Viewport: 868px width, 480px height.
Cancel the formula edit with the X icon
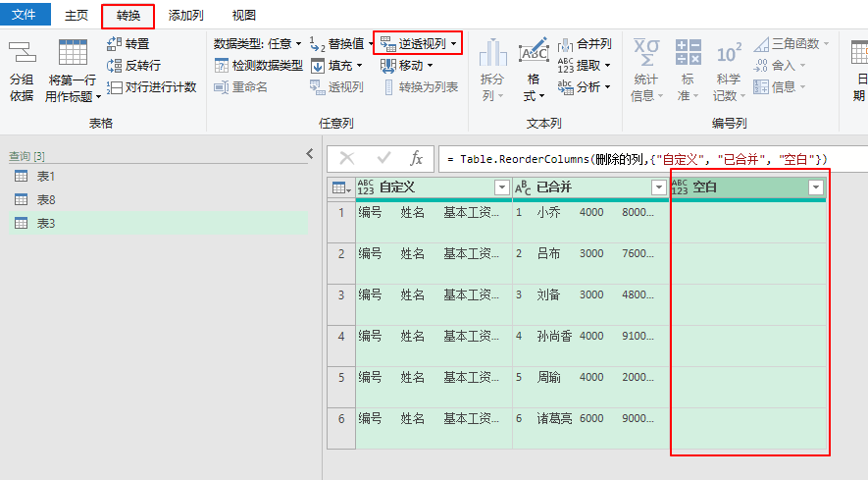pyautogui.click(x=347, y=159)
